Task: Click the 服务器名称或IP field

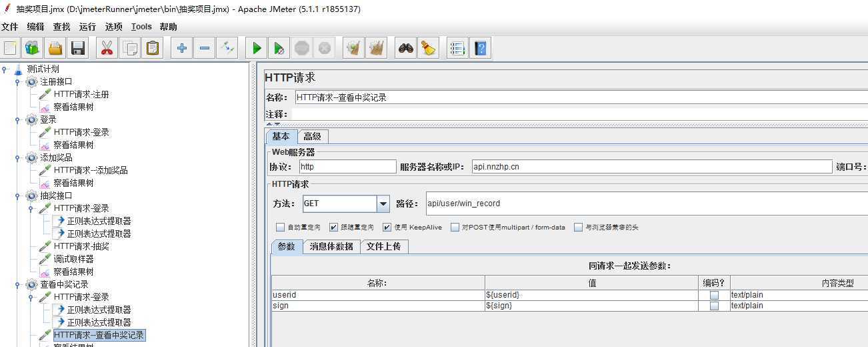Action: [652, 167]
